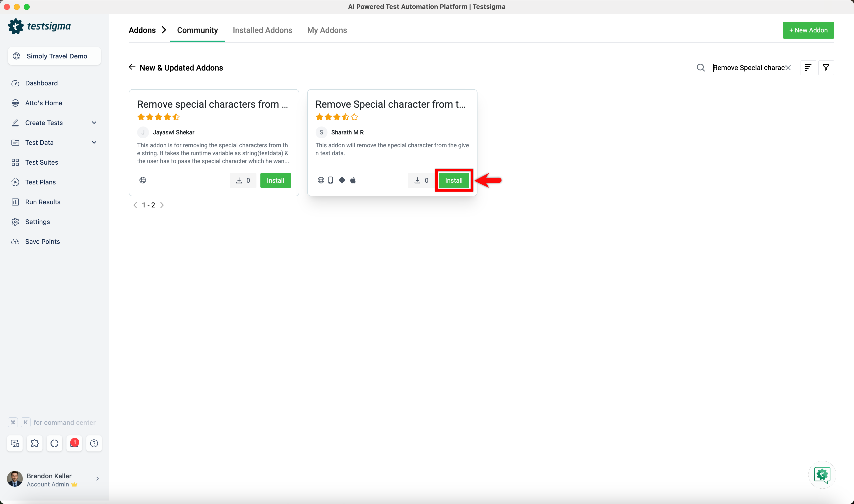Click the search magnifier icon

click(701, 68)
